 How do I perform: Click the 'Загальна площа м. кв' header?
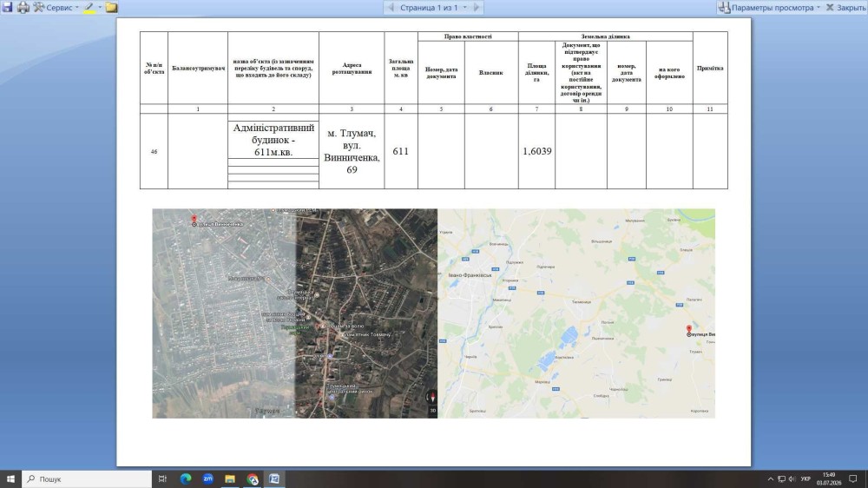click(401, 68)
